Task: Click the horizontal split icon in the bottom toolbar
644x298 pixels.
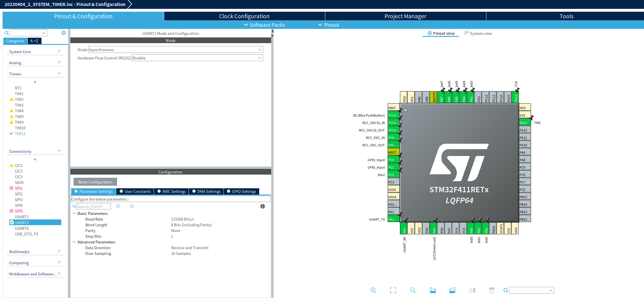Action: [492, 290]
